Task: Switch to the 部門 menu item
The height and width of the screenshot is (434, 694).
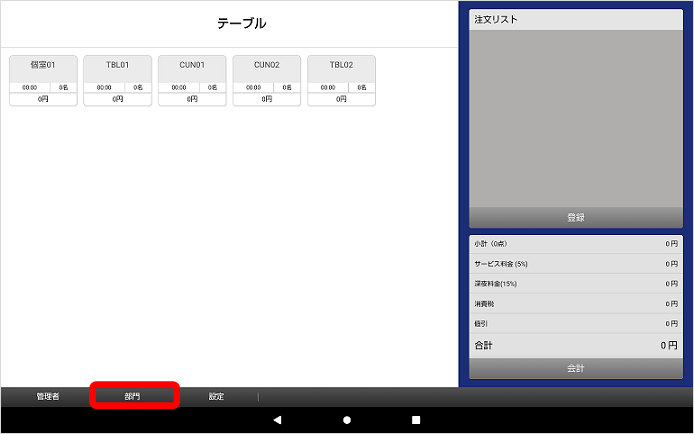Action: pyautogui.click(x=134, y=396)
